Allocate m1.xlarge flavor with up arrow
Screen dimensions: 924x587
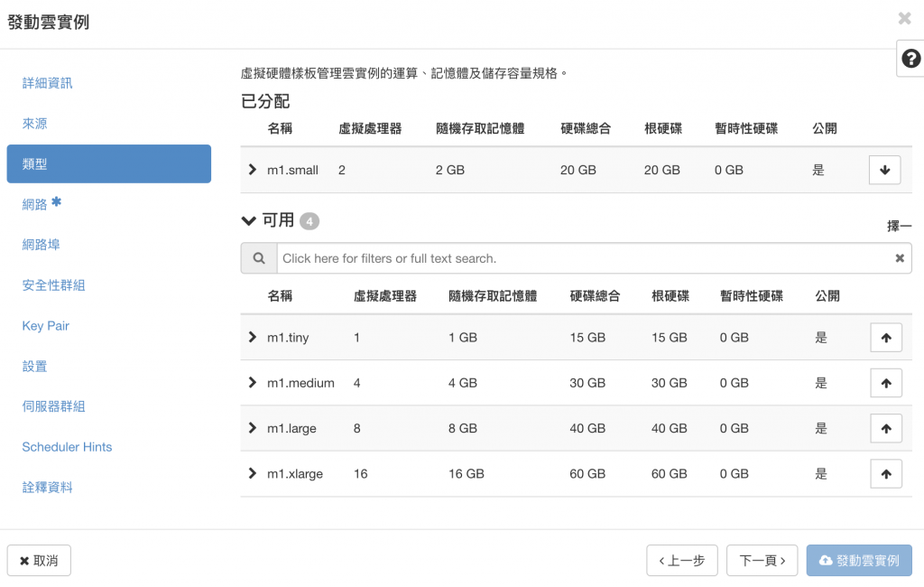[x=886, y=474]
